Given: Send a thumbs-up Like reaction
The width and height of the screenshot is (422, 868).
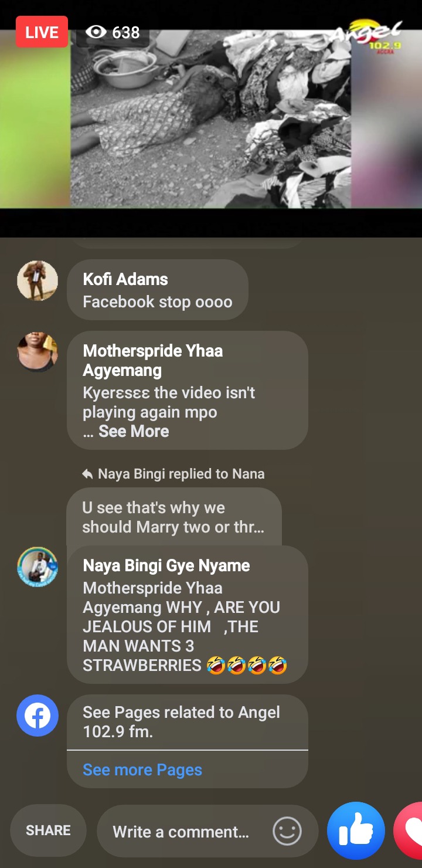Looking at the screenshot, I should pyautogui.click(x=356, y=831).
